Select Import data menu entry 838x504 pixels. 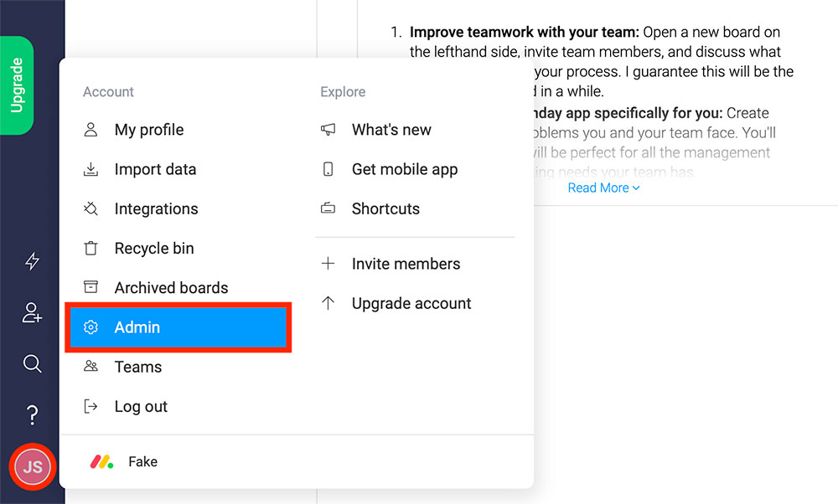(155, 169)
